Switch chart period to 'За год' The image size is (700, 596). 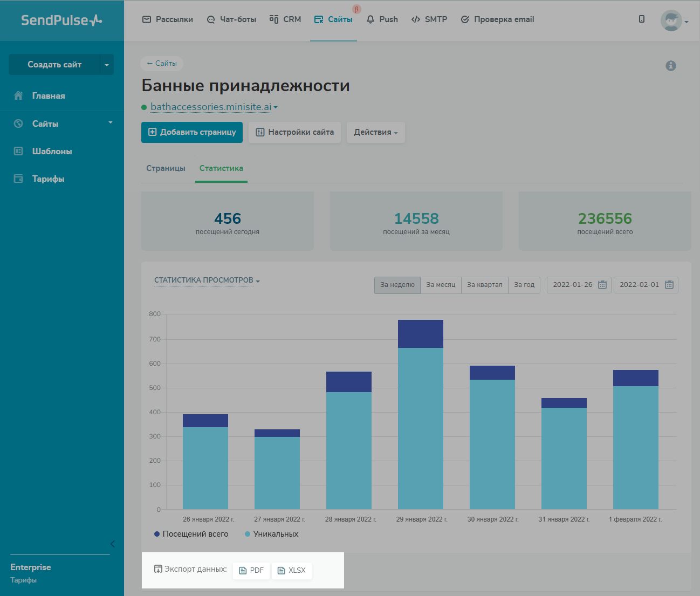click(524, 285)
